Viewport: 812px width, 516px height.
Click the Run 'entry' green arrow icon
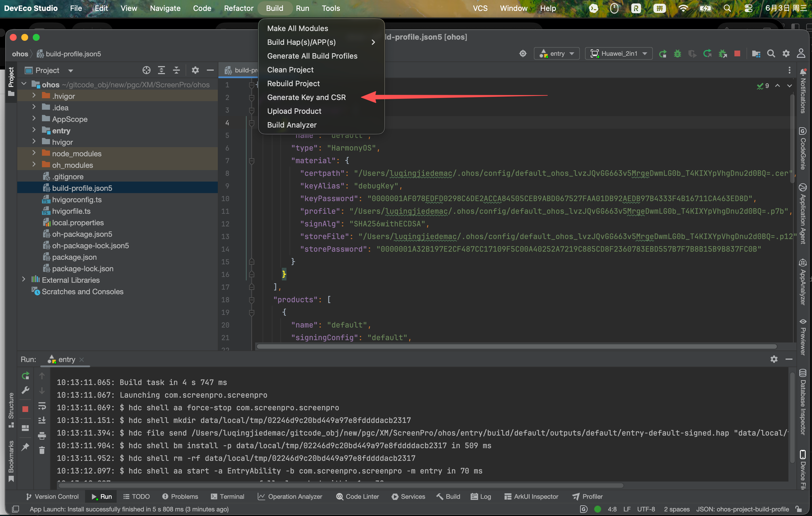click(663, 54)
